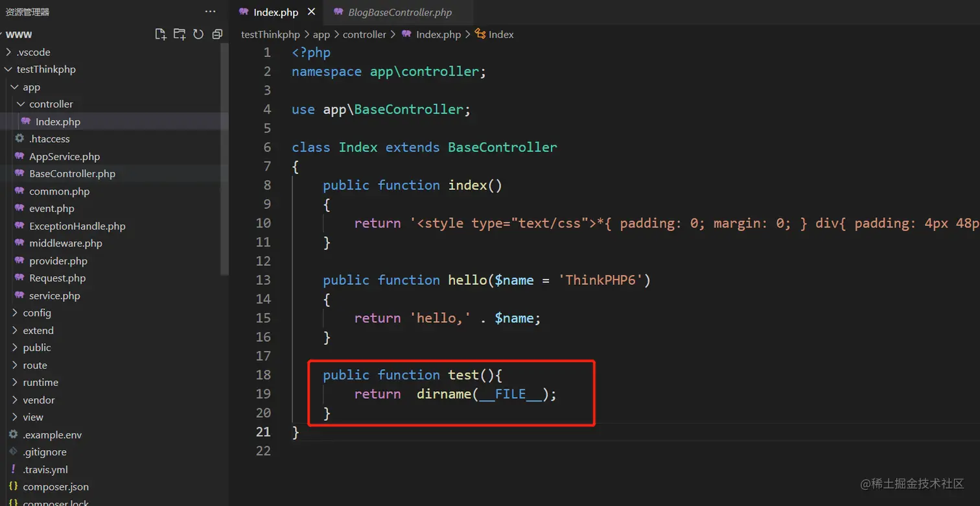Viewport: 980px width, 506px height.
Task: Click the <?php opening tag on line 1
Action: point(311,53)
